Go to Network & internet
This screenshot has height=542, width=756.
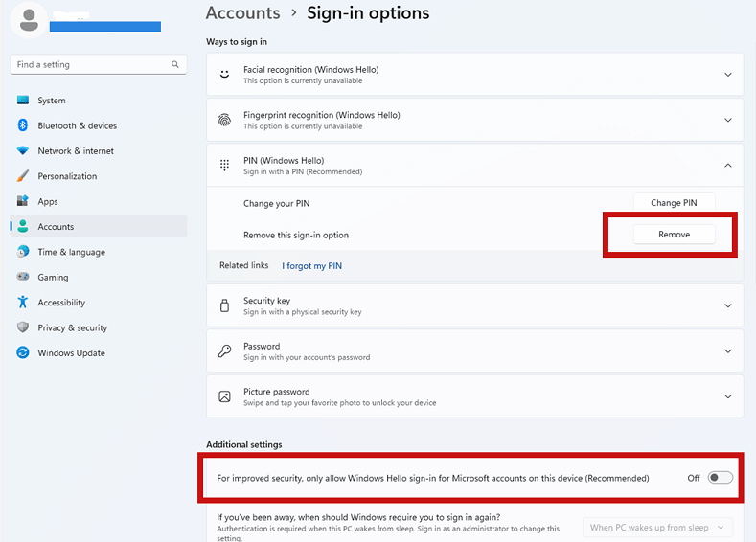(99, 150)
